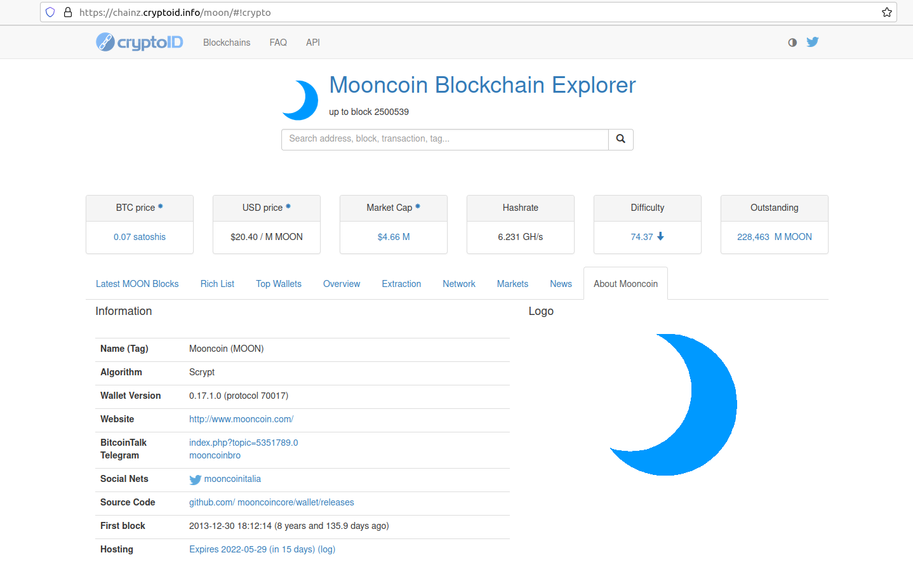913x588 pixels.
Task: Open the mooncoinitalia Twitter link
Action: [x=232, y=479]
